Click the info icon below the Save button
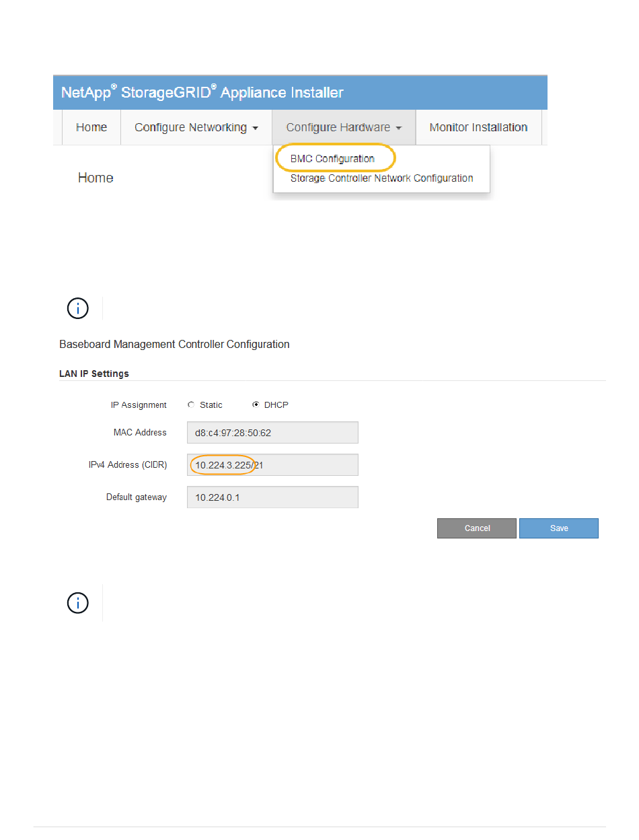This screenshot has height=840, width=639. pyautogui.click(x=79, y=603)
